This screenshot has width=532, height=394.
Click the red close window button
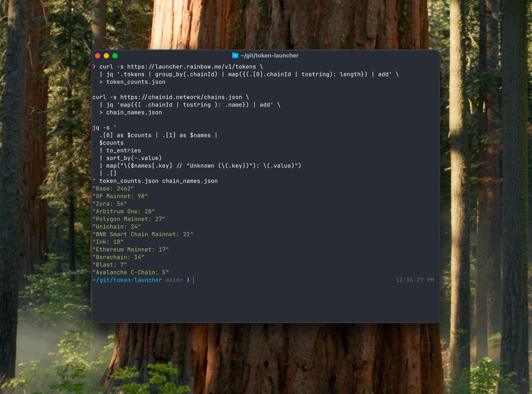point(98,56)
